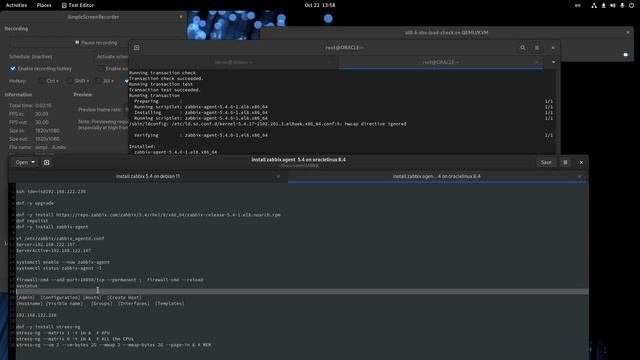Image resolution: width=640 pixels, height=360 pixels.
Task: Click the white square button in QEMU/KVM window
Action: 625,54
